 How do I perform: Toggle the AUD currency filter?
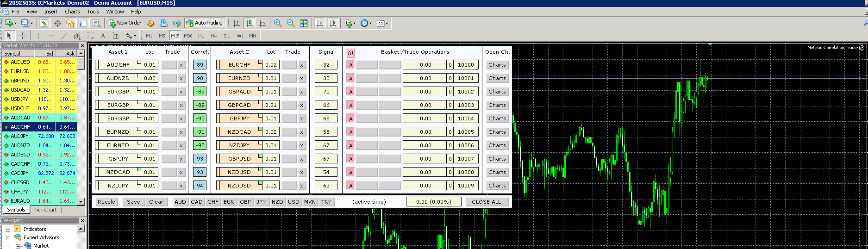(180, 202)
